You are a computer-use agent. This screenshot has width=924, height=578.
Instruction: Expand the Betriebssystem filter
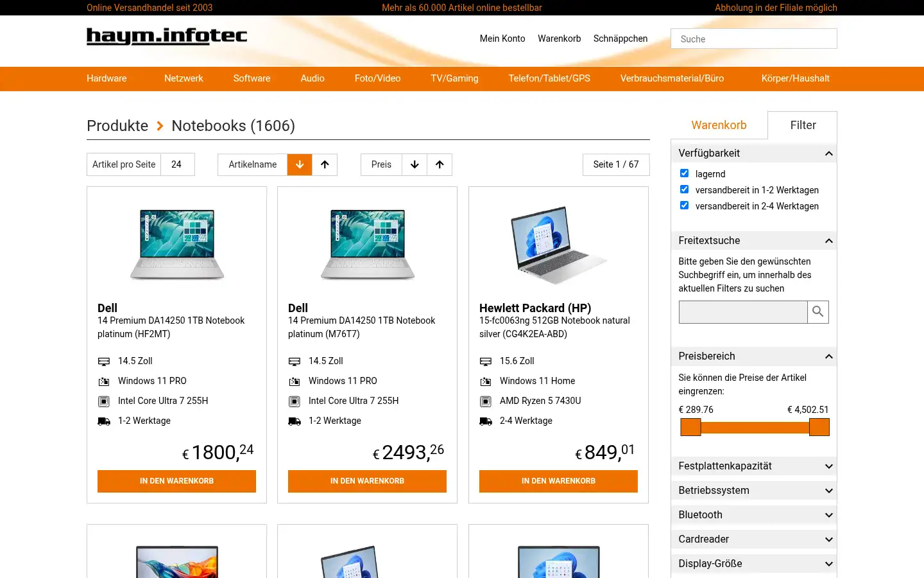pos(753,490)
